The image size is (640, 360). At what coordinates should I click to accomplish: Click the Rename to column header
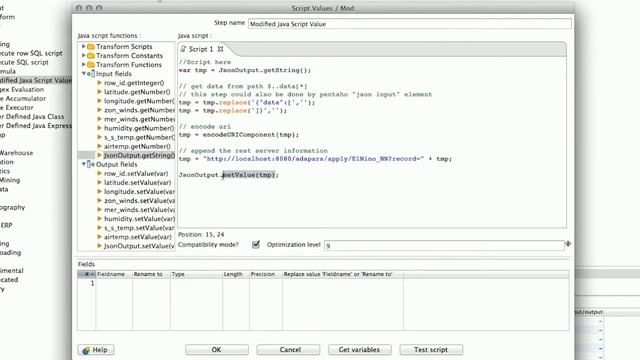(x=151, y=274)
